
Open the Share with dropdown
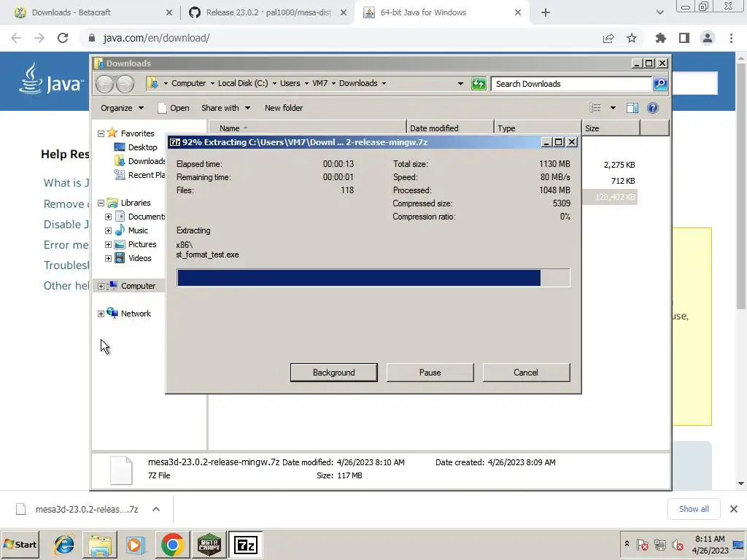225,108
